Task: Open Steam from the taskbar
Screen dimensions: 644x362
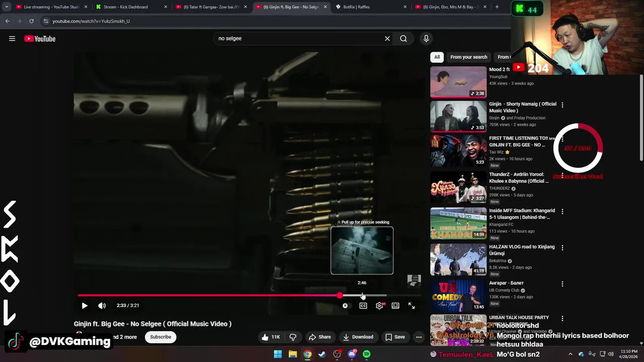Action: 322,354
